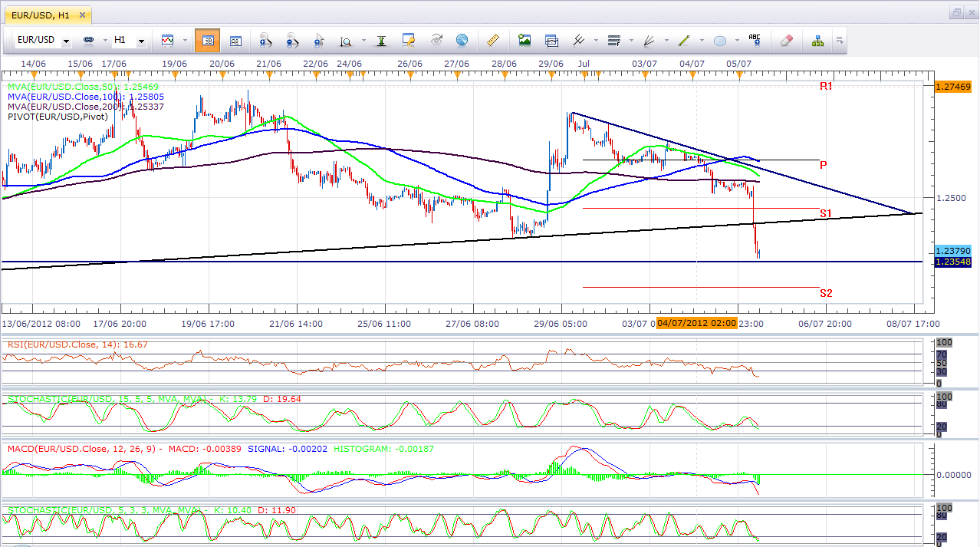
Task: Expand the pitchfork tool dropdown arrow
Action: [595, 41]
